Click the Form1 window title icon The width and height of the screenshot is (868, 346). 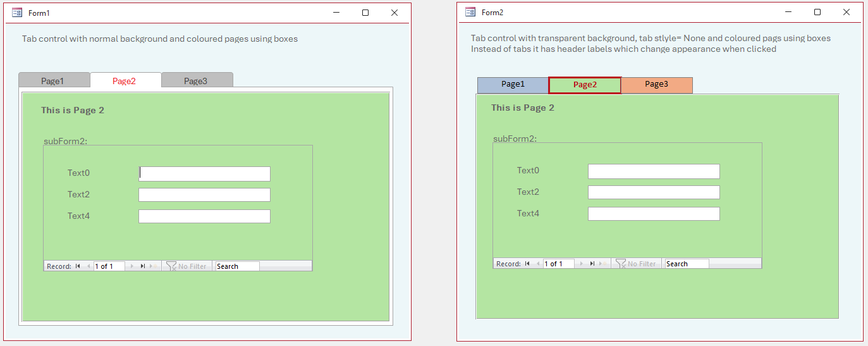tap(17, 13)
